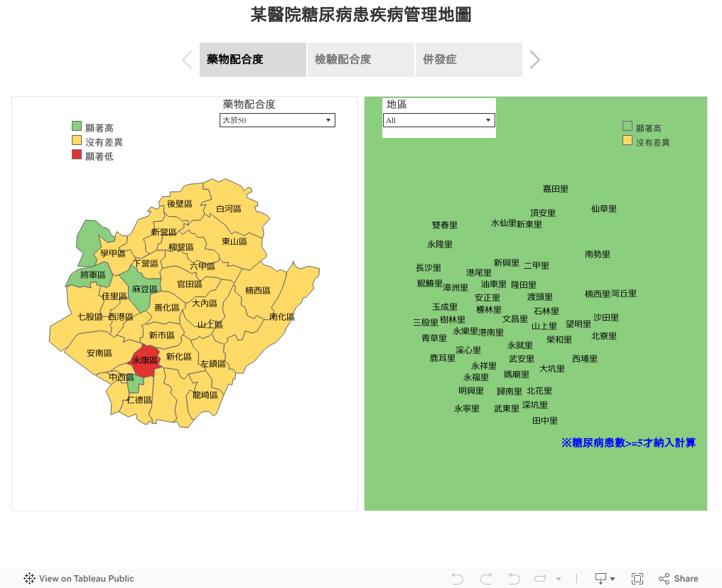The height and width of the screenshot is (588, 722).
Task: Click the 頂安里 label
Action: click(x=542, y=213)
